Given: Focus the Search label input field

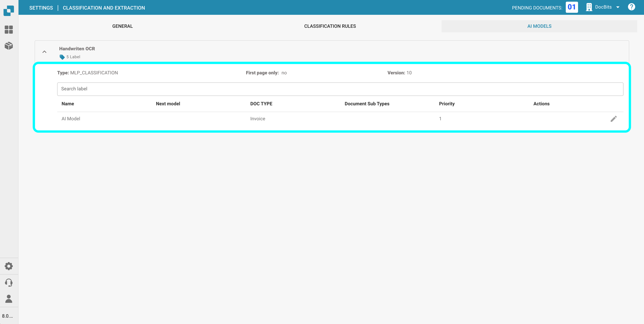Looking at the screenshot, I should pos(340,89).
